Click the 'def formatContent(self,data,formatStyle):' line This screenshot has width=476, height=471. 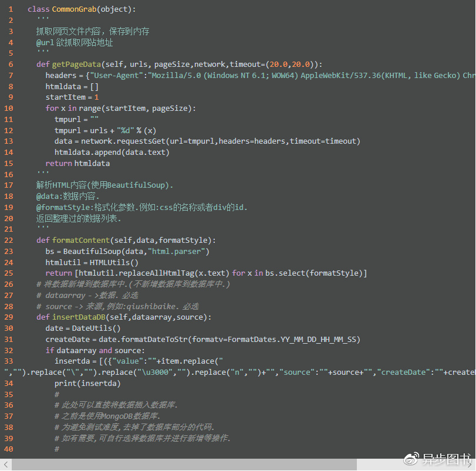(x=126, y=240)
